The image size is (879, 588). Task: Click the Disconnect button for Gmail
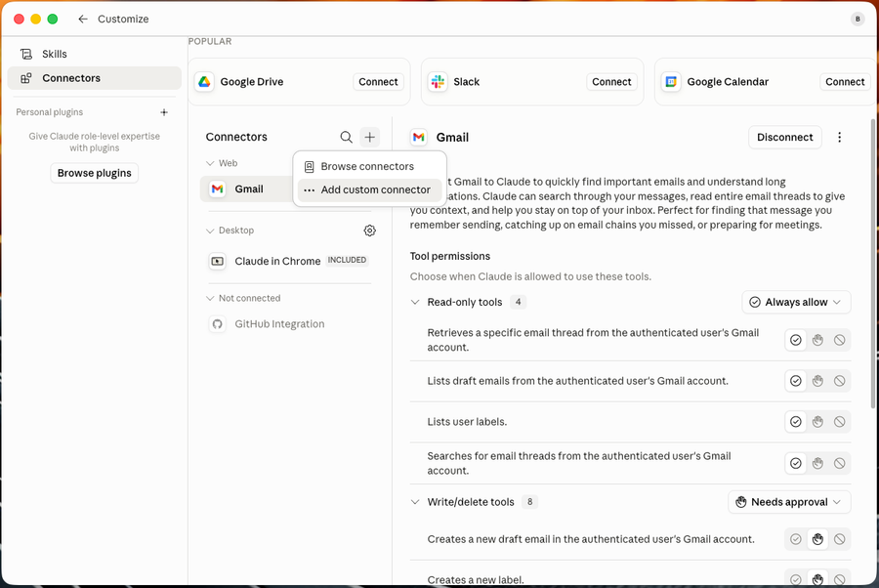785,138
